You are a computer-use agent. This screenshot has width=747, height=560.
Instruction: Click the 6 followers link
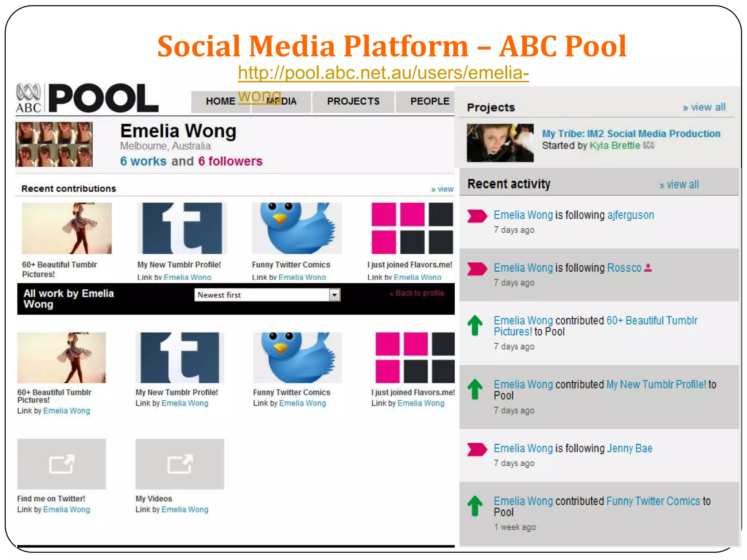[230, 161]
